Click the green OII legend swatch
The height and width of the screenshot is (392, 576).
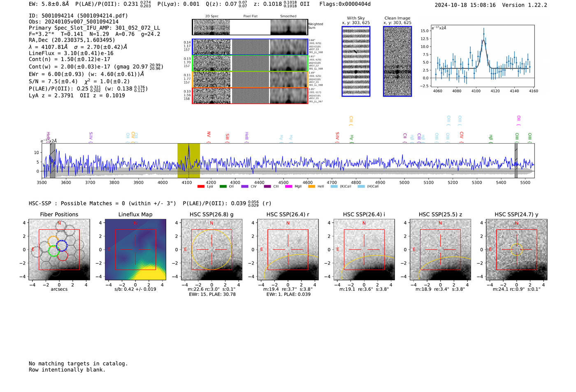click(x=223, y=186)
